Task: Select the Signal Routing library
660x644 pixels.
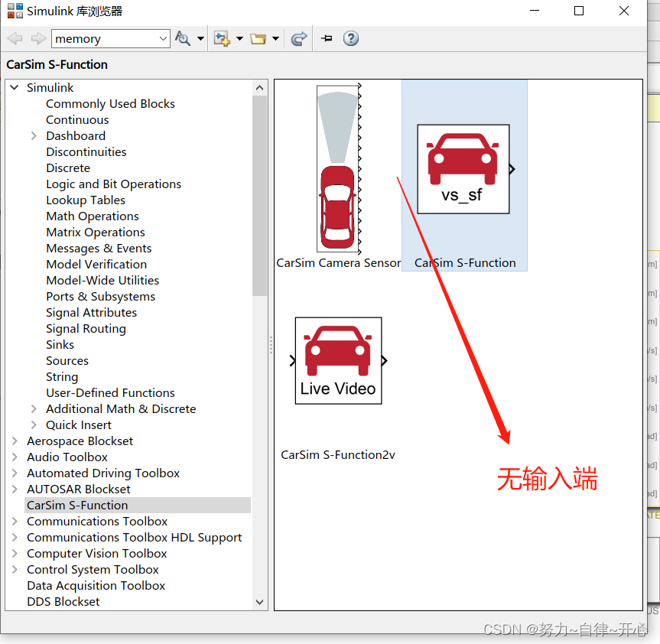Action: (86, 329)
